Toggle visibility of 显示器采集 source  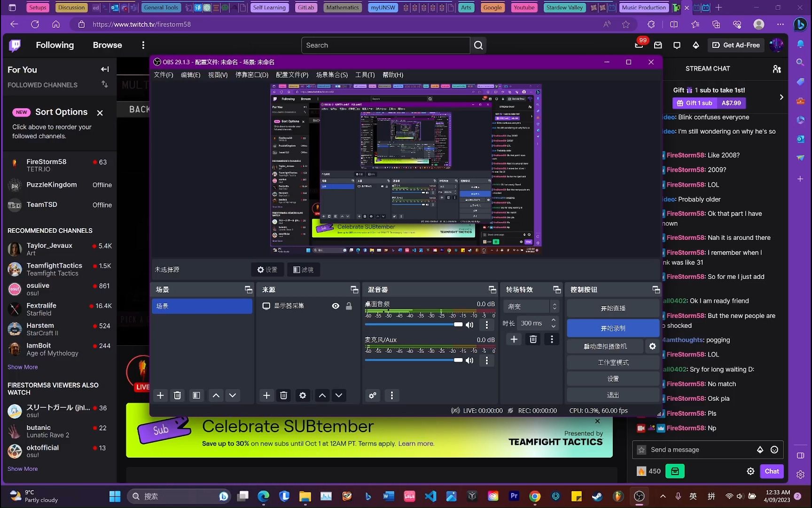[336, 306]
